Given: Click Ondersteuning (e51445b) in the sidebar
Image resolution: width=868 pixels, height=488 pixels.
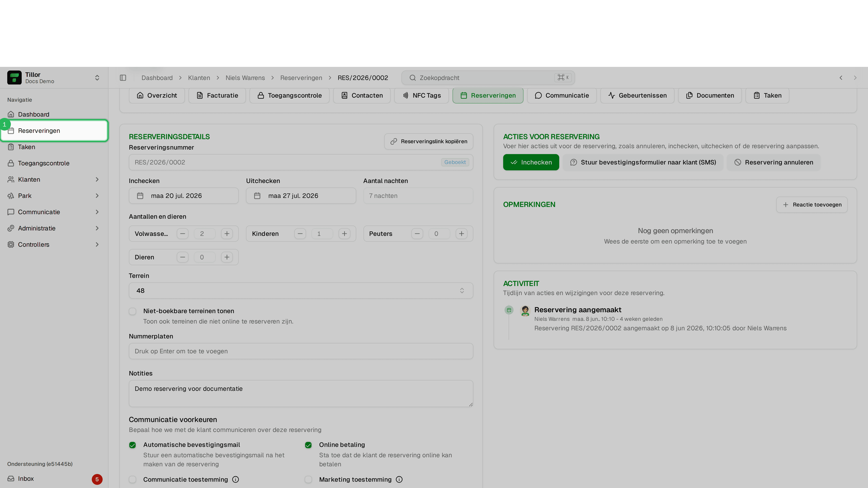Looking at the screenshot, I should (x=40, y=464).
